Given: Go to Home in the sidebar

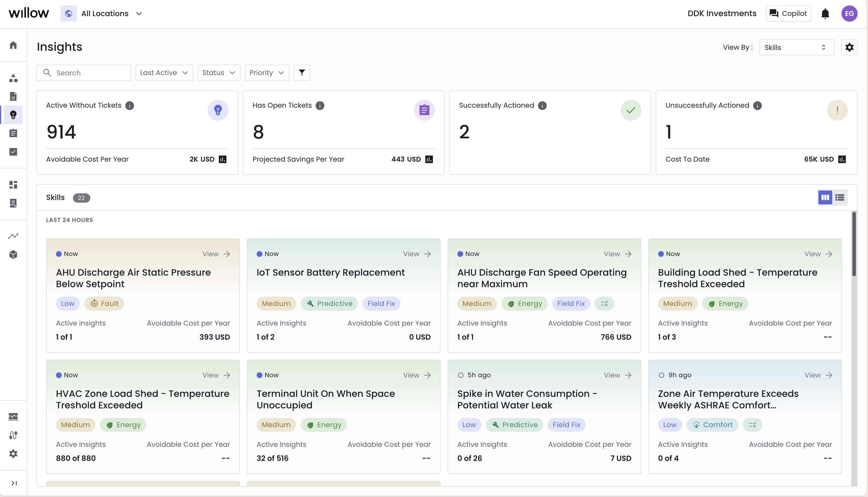Looking at the screenshot, I should pos(13,45).
